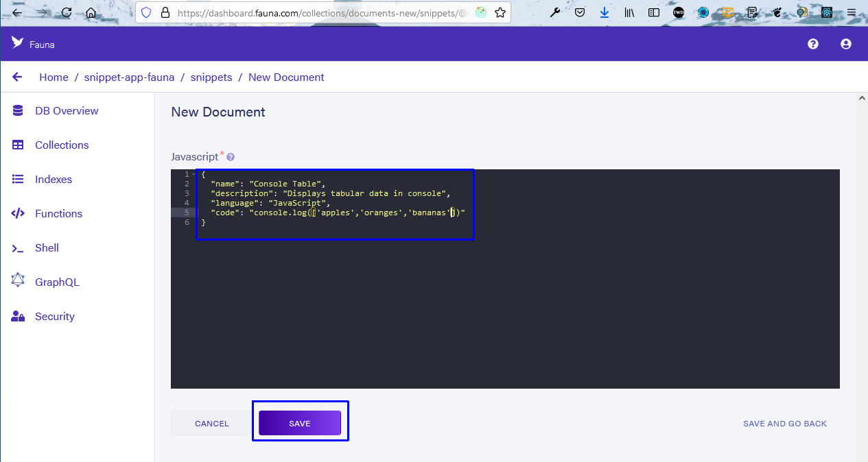
Task: Click the New Document heading
Action: pos(218,112)
